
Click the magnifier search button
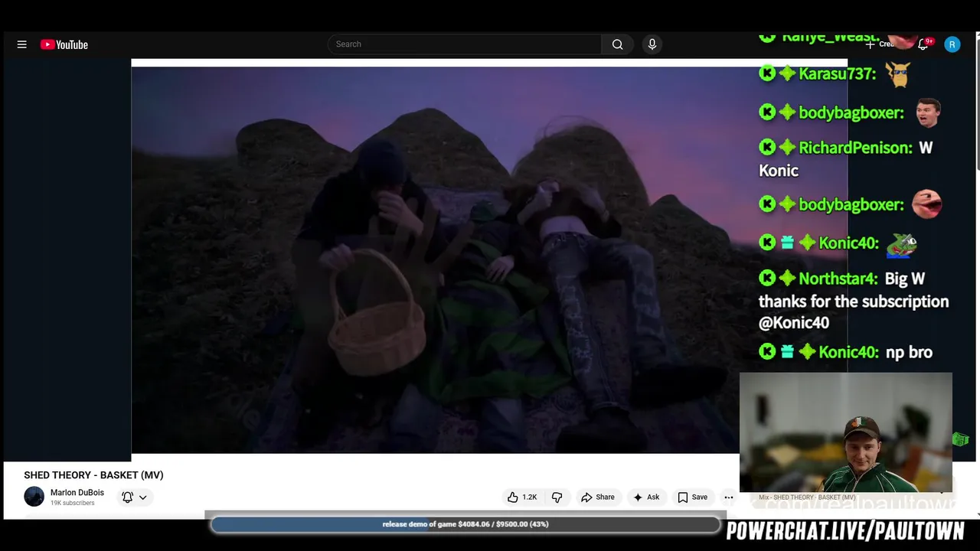[x=617, y=44]
